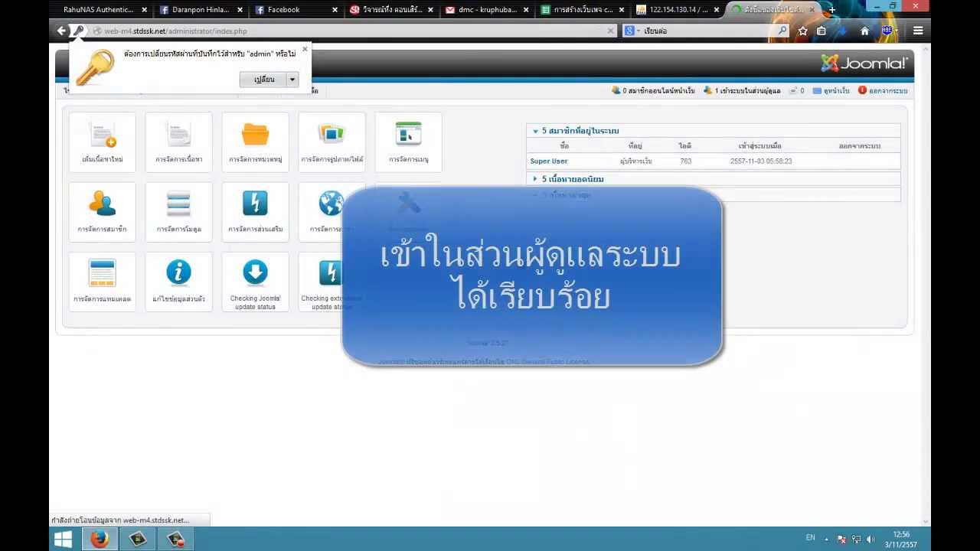Open the user manager people icon

[x=102, y=212]
